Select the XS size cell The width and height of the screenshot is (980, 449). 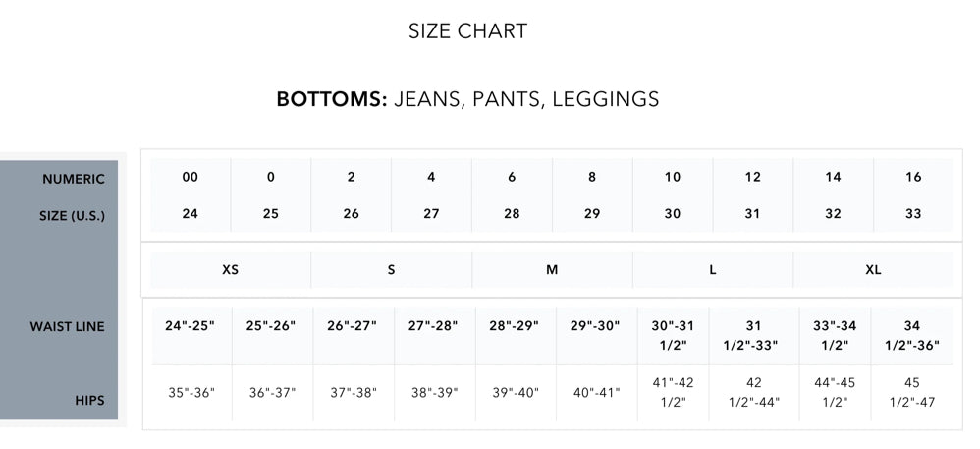pyautogui.click(x=230, y=270)
